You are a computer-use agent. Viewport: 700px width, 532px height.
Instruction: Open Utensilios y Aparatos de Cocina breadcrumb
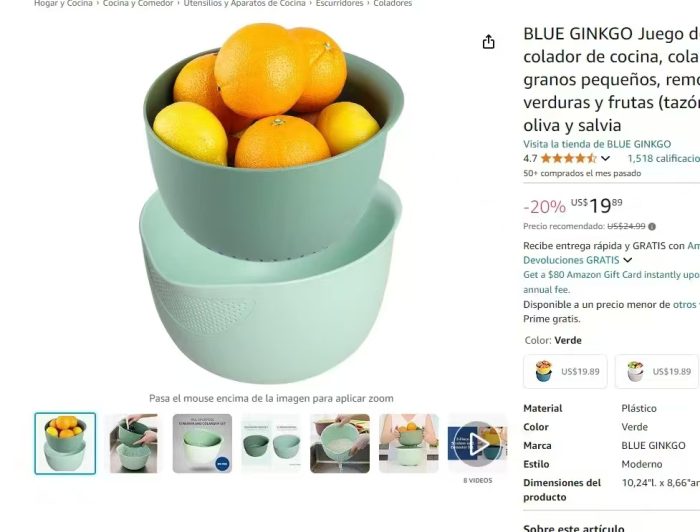[x=245, y=4]
